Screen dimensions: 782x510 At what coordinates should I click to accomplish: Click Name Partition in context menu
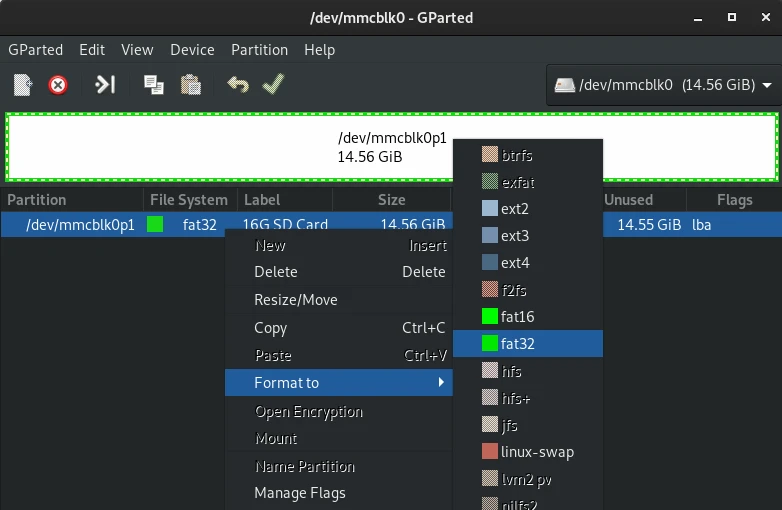(x=339, y=466)
